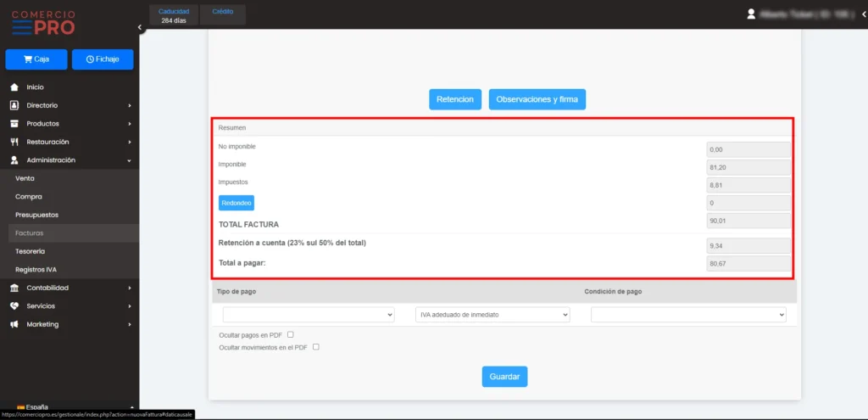Open the Fichaje clock button

pyautogui.click(x=103, y=59)
